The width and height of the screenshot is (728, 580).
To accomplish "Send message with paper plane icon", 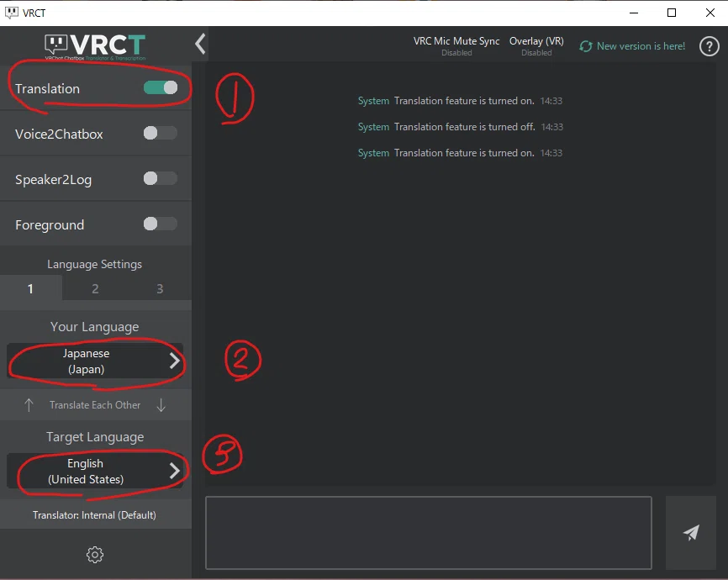I will pyautogui.click(x=691, y=533).
